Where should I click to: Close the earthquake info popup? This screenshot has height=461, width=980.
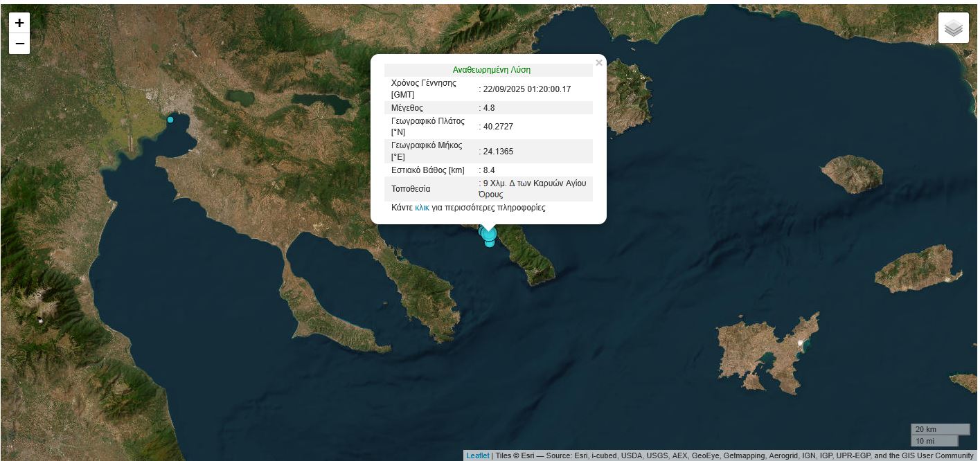[x=599, y=63]
